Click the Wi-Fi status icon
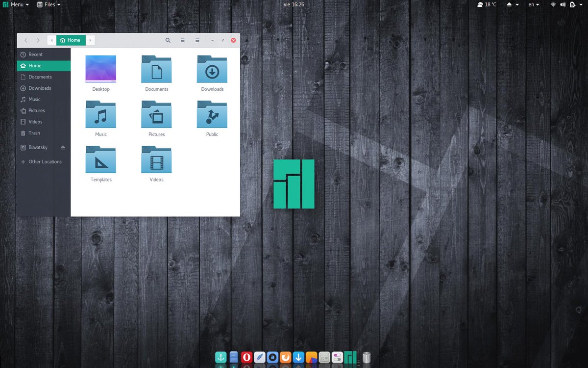588x368 pixels. coord(553,4)
